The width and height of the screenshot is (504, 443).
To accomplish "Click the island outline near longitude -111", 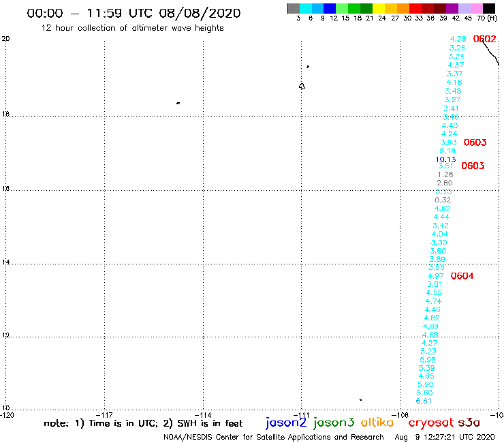I will 302,87.
